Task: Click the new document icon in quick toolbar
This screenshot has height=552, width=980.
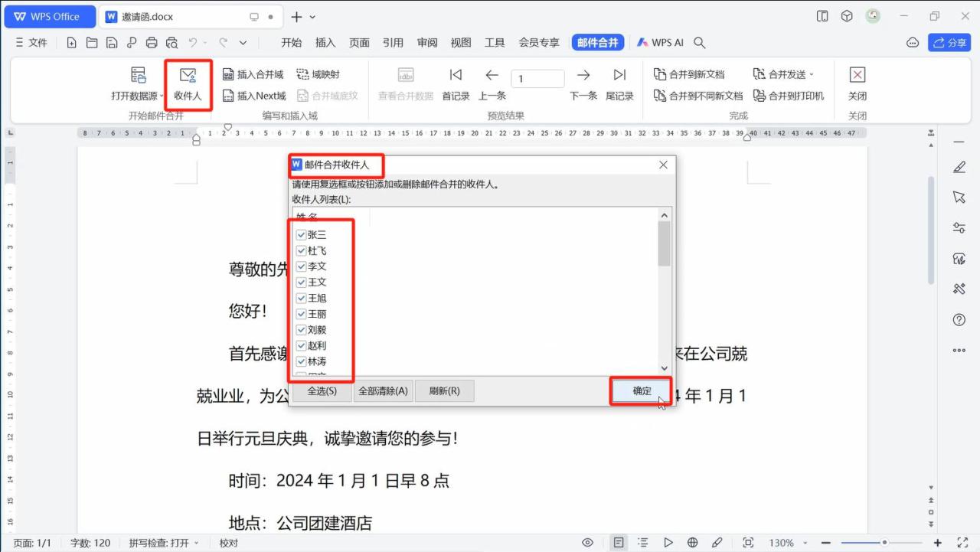Action: pyautogui.click(x=71, y=43)
